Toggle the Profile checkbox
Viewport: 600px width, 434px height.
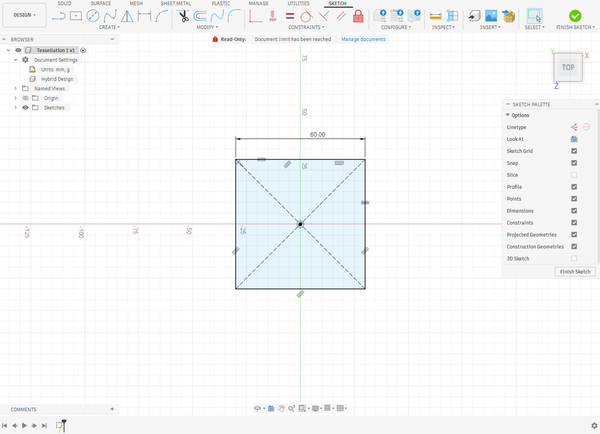(x=574, y=187)
